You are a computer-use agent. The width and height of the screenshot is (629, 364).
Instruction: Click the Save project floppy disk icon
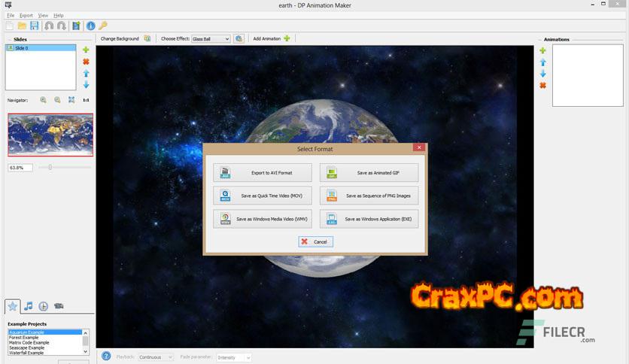(35, 26)
